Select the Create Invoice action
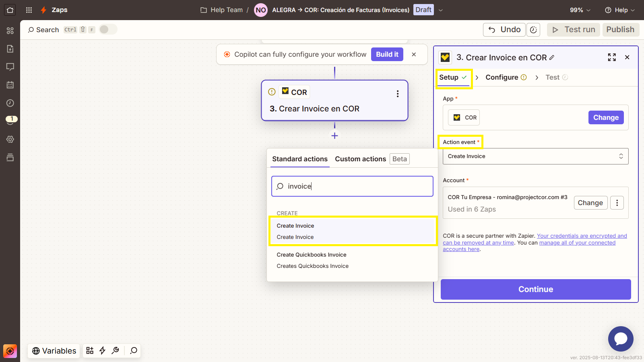This screenshot has width=644, height=362. [353, 231]
